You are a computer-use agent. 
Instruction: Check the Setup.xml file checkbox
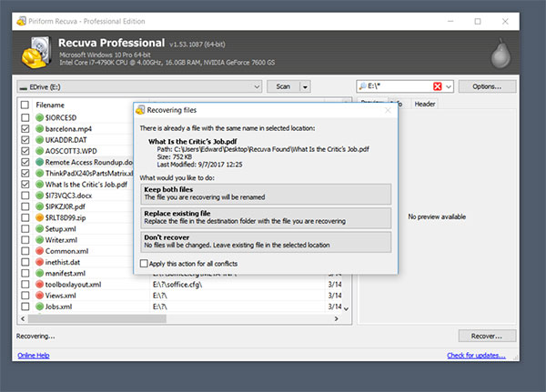pos(25,229)
